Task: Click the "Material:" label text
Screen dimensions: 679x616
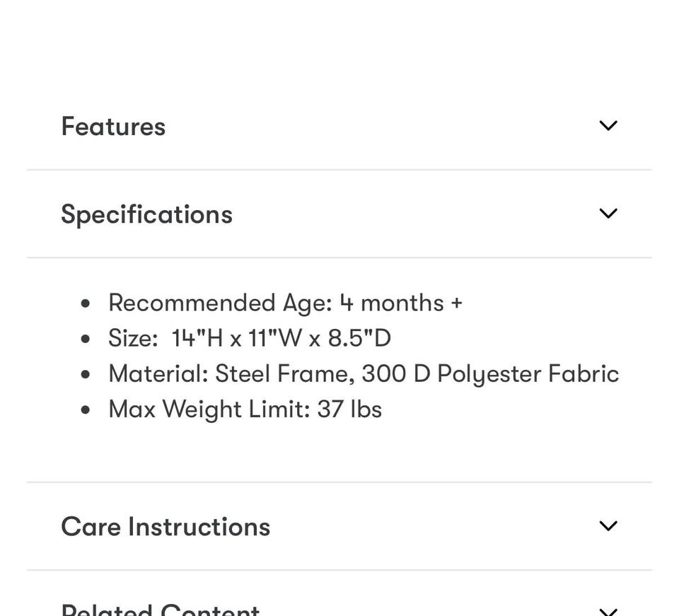Action: point(158,373)
